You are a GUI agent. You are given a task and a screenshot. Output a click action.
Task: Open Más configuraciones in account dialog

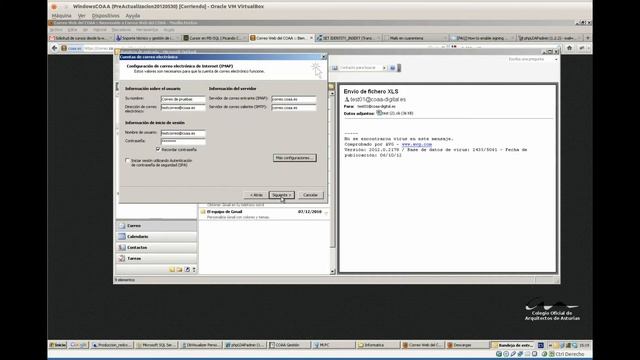[x=295, y=158]
